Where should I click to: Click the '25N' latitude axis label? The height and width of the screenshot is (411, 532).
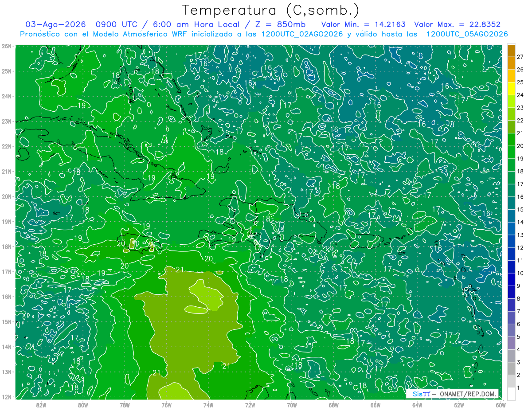[7, 71]
